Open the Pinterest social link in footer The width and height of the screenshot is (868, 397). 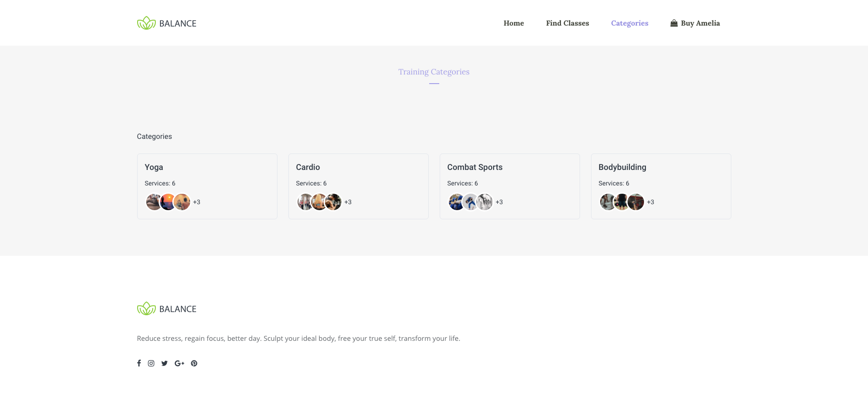(x=194, y=363)
